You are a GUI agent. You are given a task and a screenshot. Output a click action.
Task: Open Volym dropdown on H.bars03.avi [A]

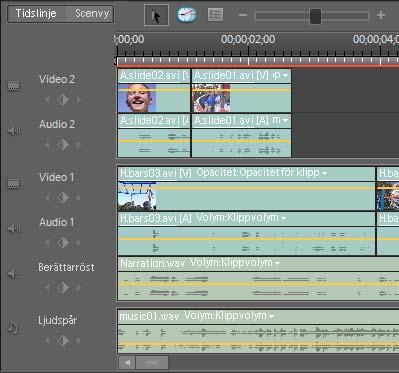point(283,219)
